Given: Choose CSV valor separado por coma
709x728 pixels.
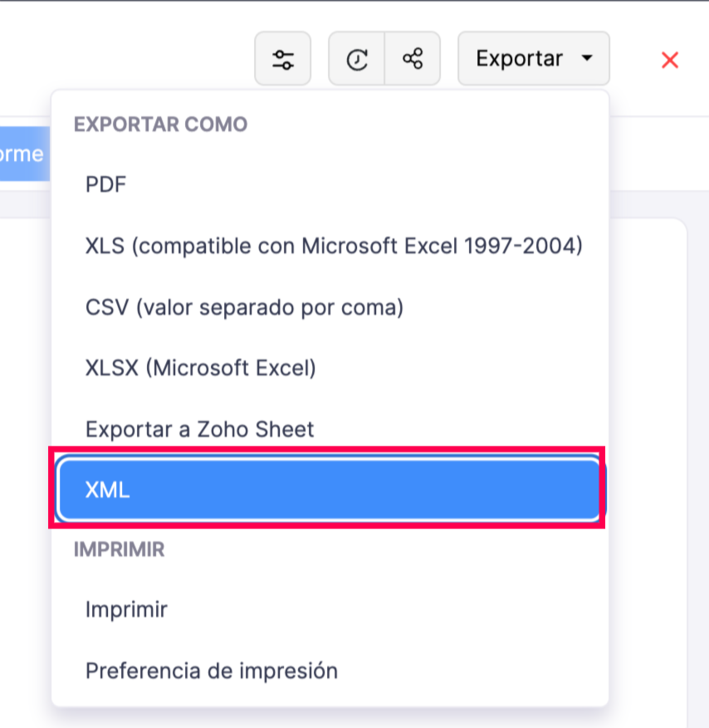Looking at the screenshot, I should click(244, 307).
